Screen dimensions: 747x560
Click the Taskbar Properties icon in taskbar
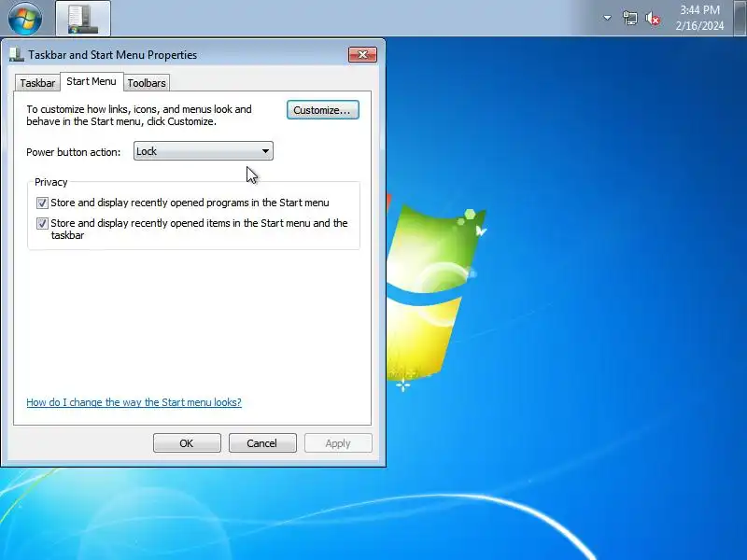pyautogui.click(x=83, y=19)
